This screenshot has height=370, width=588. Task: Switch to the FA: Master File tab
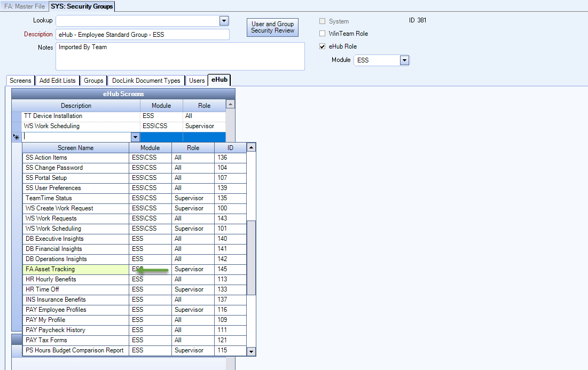pos(24,6)
